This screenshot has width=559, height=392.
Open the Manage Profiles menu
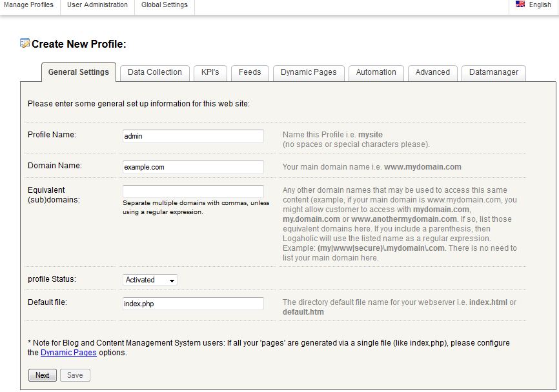coord(29,5)
